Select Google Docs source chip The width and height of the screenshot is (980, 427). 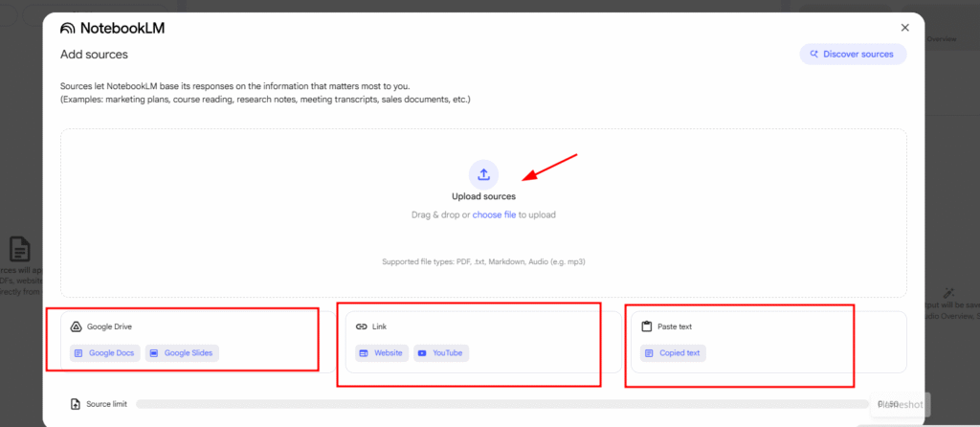point(105,352)
